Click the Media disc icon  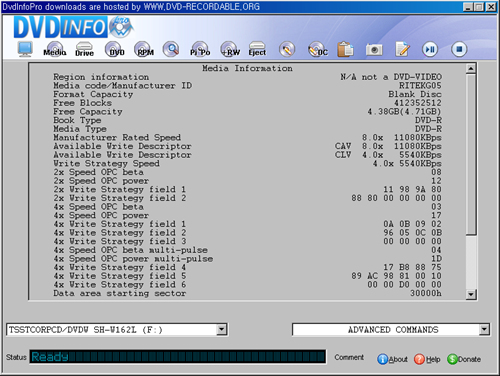pyautogui.click(x=55, y=49)
